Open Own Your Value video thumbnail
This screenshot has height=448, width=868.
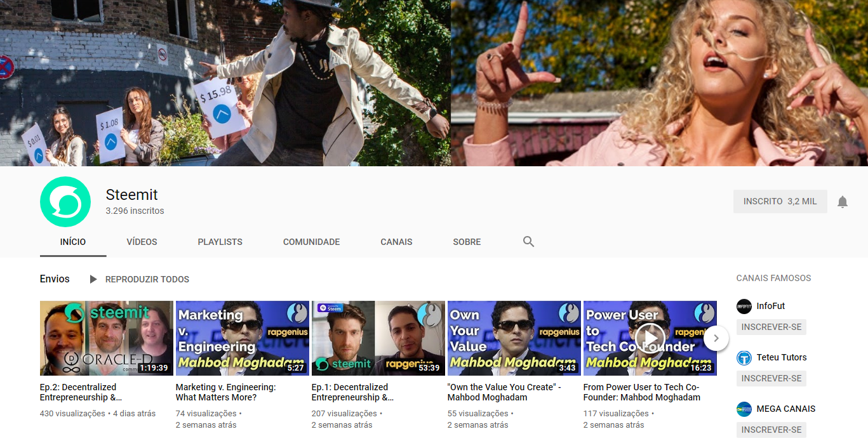[x=514, y=338]
